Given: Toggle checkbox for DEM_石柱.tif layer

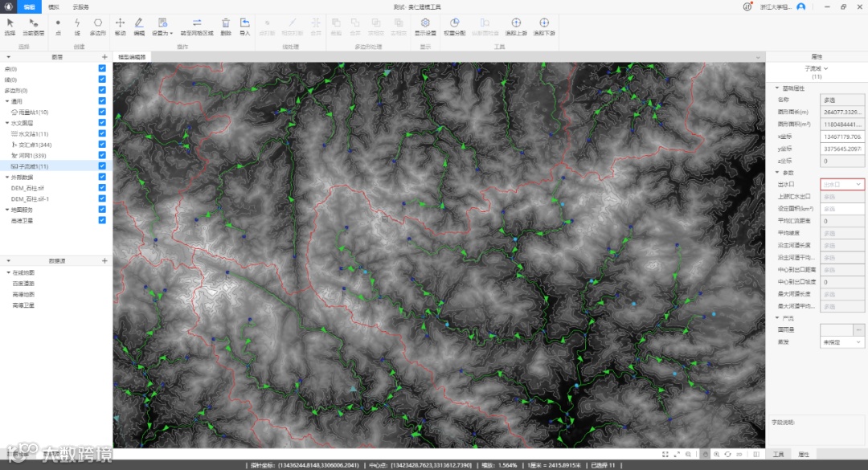Looking at the screenshot, I should [102, 188].
